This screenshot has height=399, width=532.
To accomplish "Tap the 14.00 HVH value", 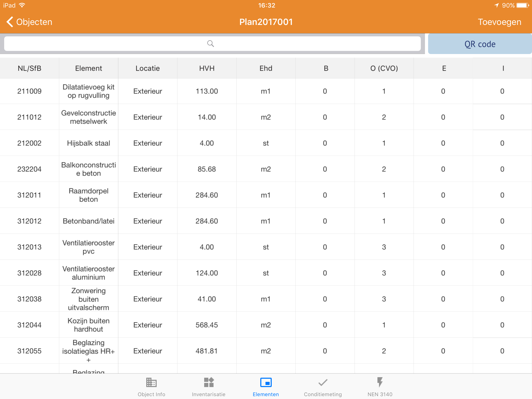I will coord(207,117).
